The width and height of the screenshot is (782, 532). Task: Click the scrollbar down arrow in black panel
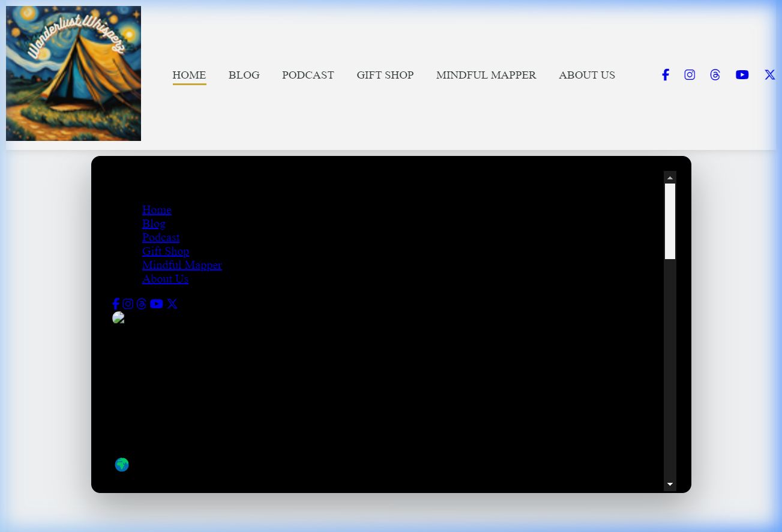tap(670, 485)
